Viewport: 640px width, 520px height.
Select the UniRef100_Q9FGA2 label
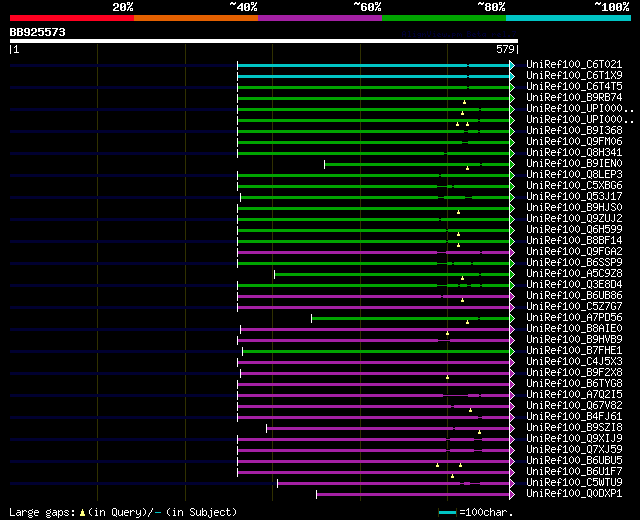point(574,252)
